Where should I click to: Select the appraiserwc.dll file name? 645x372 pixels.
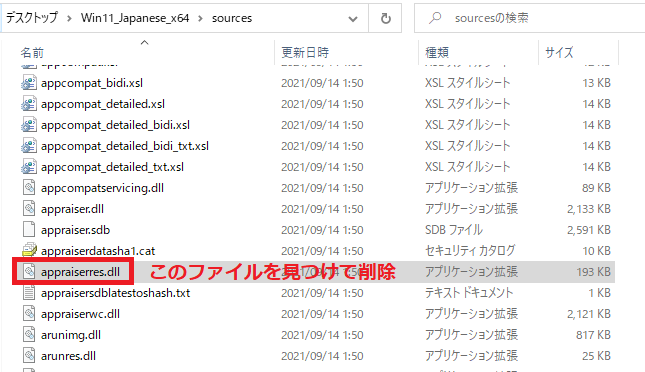point(80,314)
